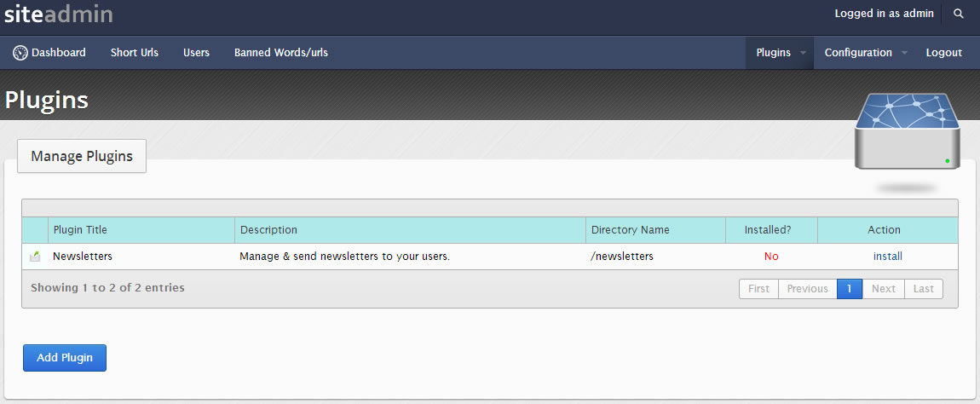This screenshot has width=980, height=404.
Task: Select the Manage Plugins tab
Action: (82, 156)
